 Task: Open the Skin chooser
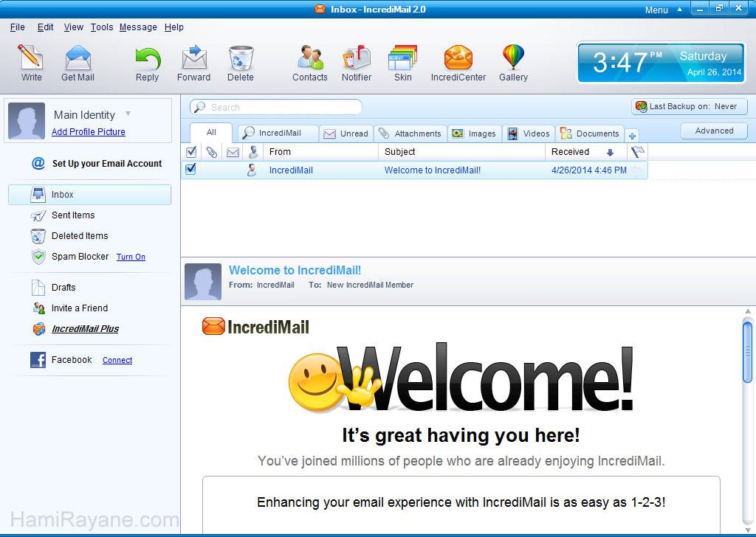(402, 63)
